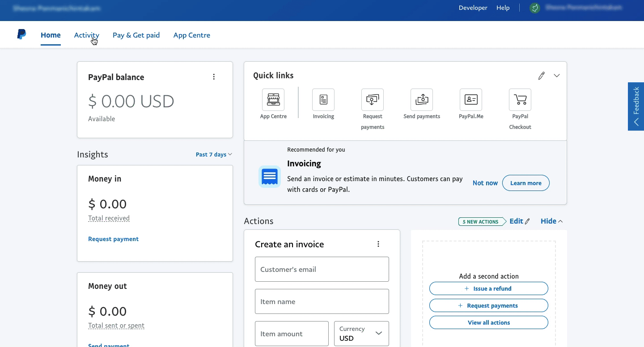Click the PayPal logo icon
The width and height of the screenshot is (644, 347).
point(21,34)
